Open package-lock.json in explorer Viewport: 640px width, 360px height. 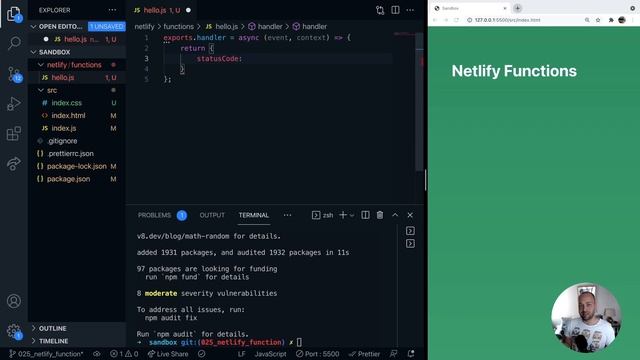click(77, 166)
